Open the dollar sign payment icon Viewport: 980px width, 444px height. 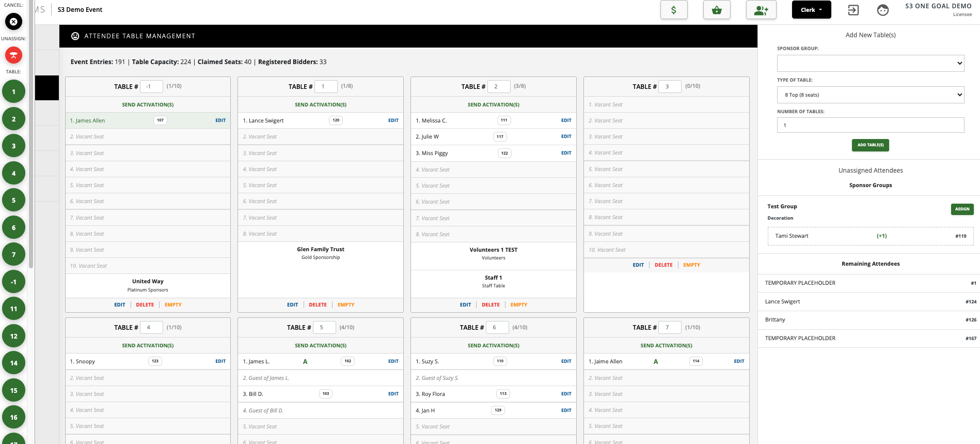tap(674, 10)
